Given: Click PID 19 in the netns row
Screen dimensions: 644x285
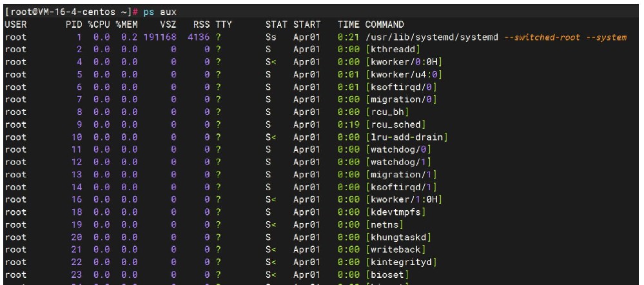Looking at the screenshot, I should pyautogui.click(x=77, y=224).
